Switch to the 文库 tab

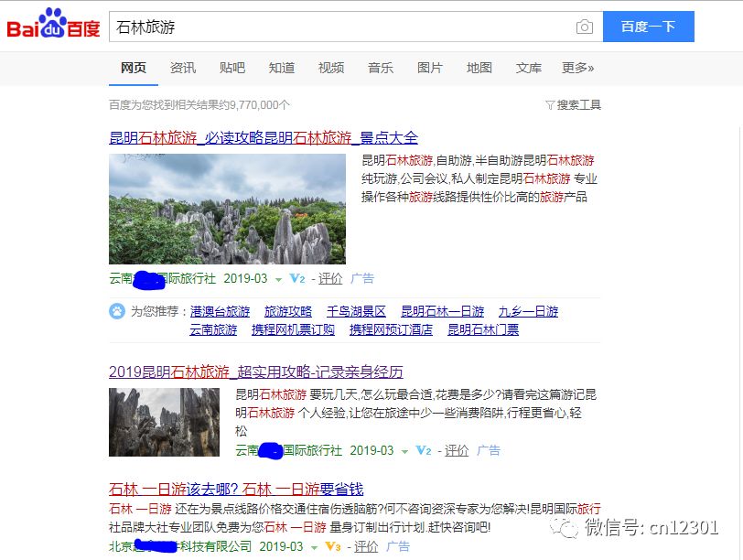[x=528, y=68]
